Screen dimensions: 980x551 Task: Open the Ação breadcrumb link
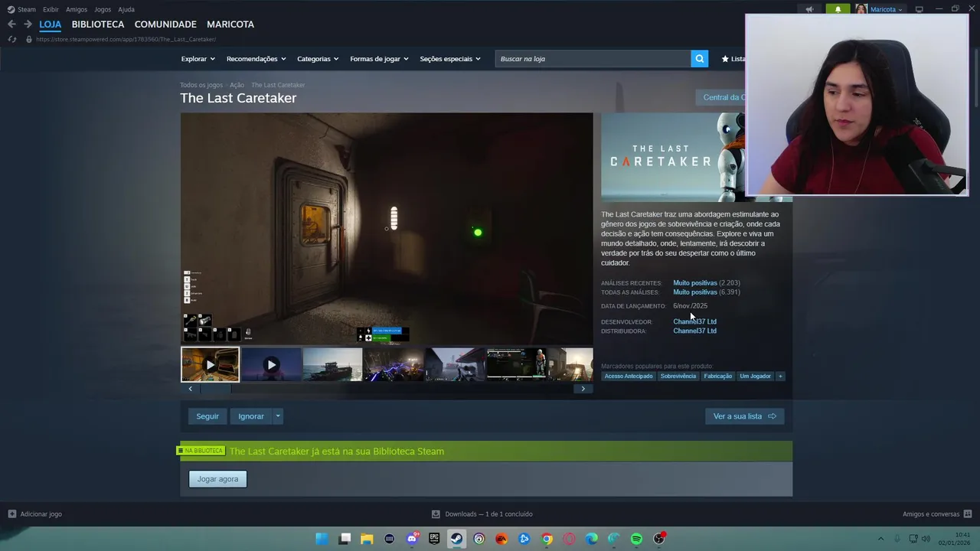click(237, 85)
